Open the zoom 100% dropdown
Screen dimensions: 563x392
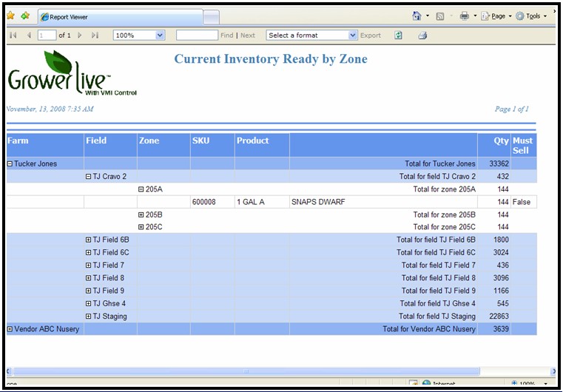161,35
